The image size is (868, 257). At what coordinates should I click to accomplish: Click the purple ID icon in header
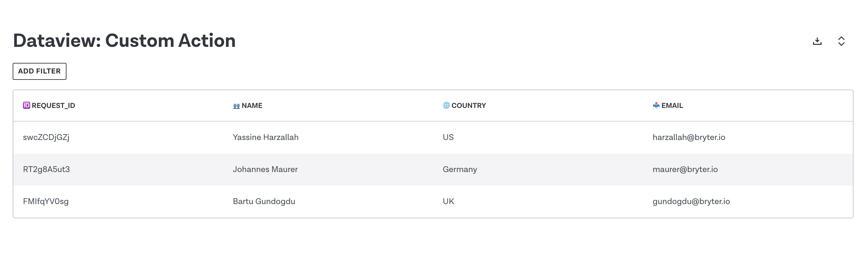(26, 105)
